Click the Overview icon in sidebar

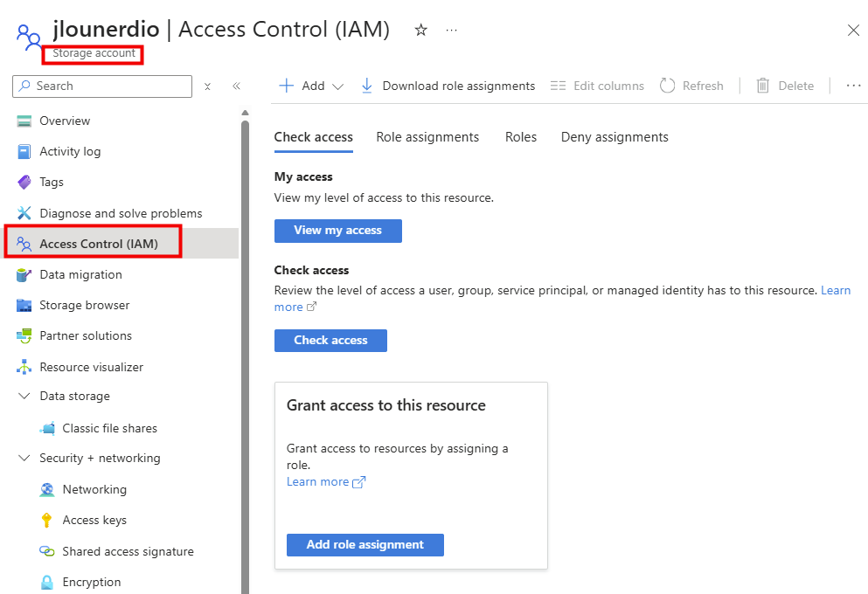pos(24,121)
